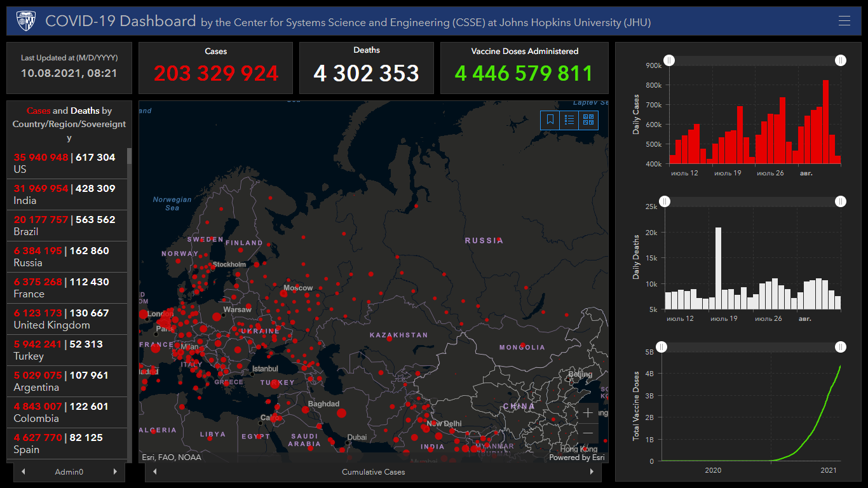The width and height of the screenshot is (868, 488).
Task: Grab left handle of Daily Cases range slider
Action: (669, 60)
